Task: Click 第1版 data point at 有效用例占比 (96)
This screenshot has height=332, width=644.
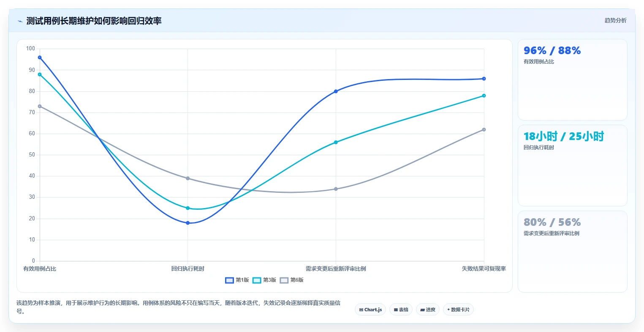Action: coord(40,58)
